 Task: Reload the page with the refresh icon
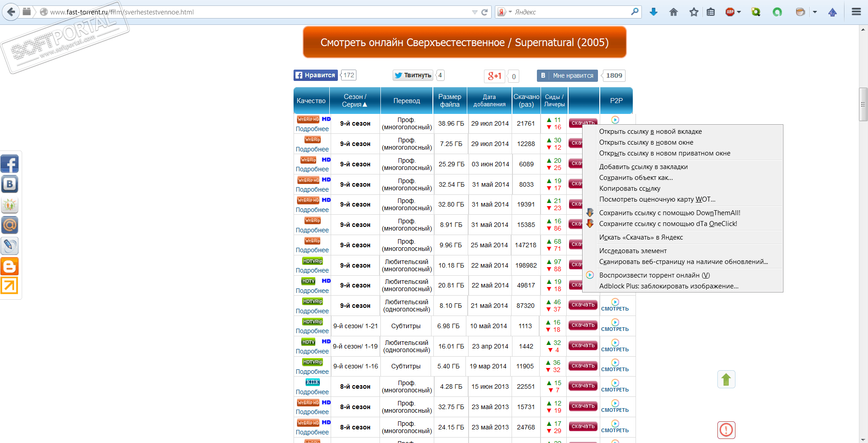tap(484, 12)
